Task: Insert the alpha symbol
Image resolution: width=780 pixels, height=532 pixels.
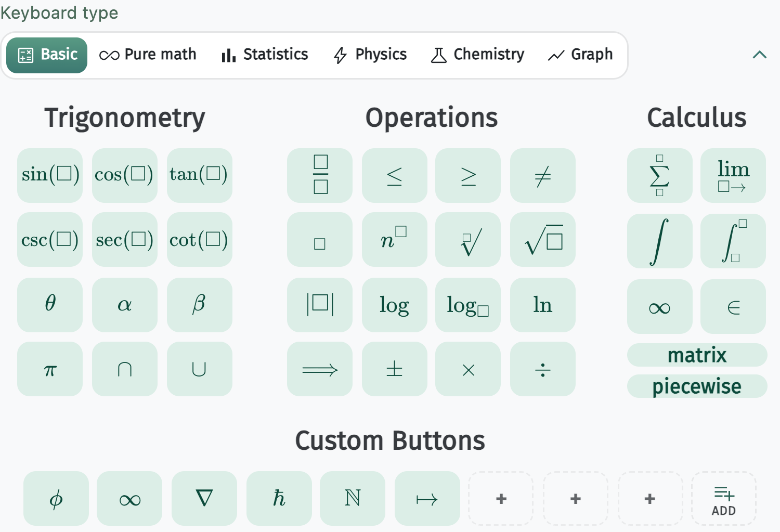Action: [x=125, y=305]
